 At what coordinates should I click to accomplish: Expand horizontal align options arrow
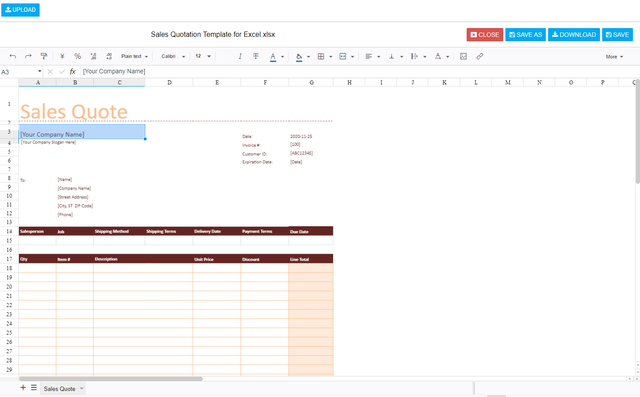(x=378, y=56)
